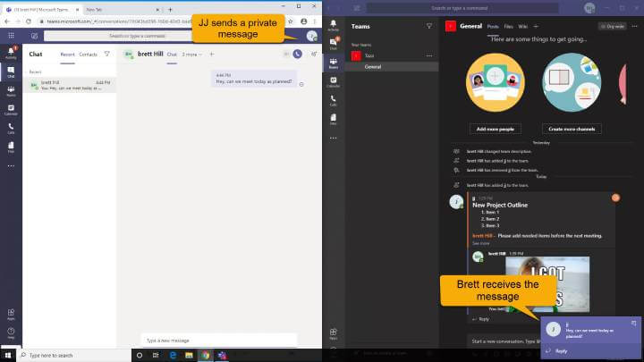Click the browser address bar
644x362 pixels.
tap(160, 21)
